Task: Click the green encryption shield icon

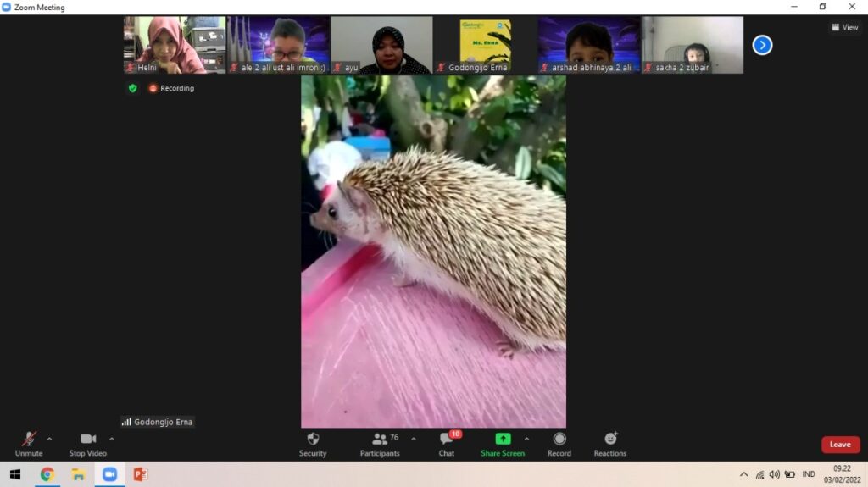Action: [x=132, y=88]
